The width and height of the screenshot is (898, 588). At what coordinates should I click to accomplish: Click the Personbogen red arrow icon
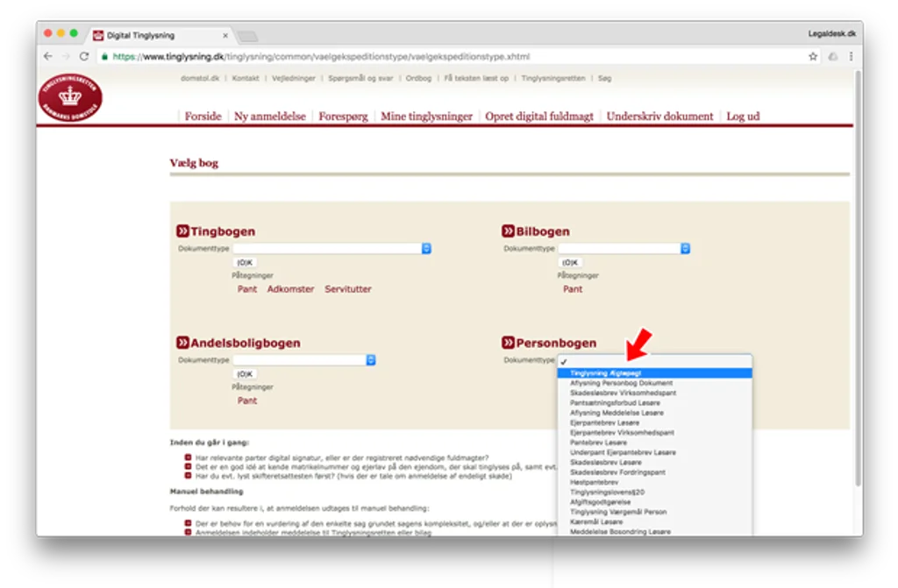508,343
